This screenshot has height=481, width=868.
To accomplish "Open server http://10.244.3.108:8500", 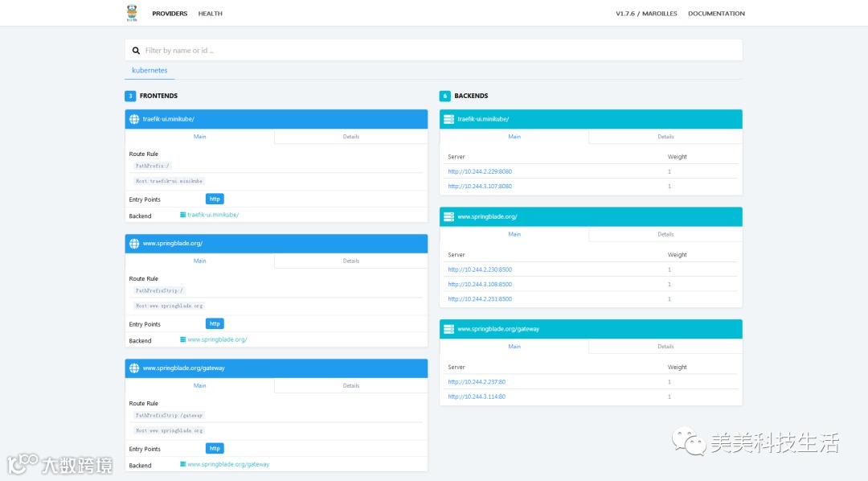I will [x=480, y=284].
